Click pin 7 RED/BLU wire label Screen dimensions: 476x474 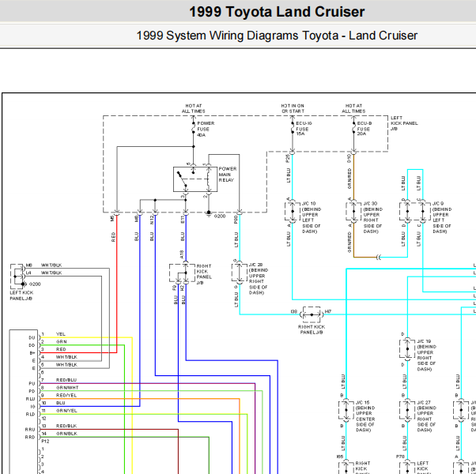pyautogui.click(x=66, y=380)
